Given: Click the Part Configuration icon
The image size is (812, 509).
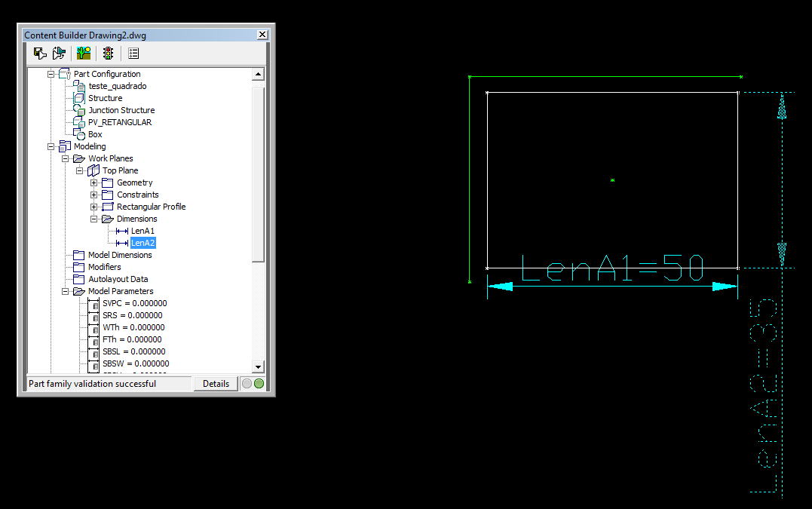Looking at the screenshot, I should [65, 74].
